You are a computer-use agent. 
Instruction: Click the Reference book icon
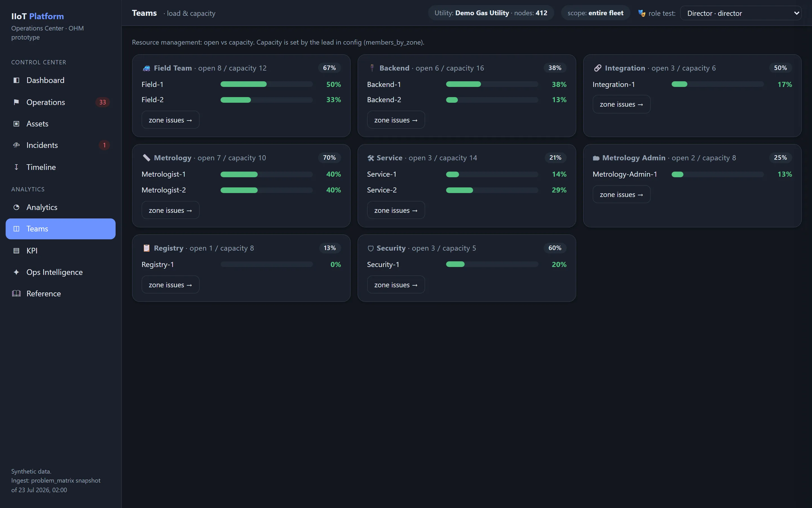click(x=16, y=294)
